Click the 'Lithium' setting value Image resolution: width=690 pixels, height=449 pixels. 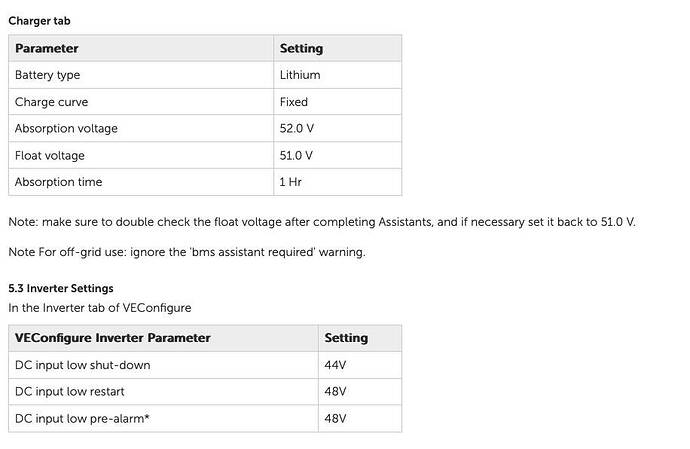coord(300,75)
